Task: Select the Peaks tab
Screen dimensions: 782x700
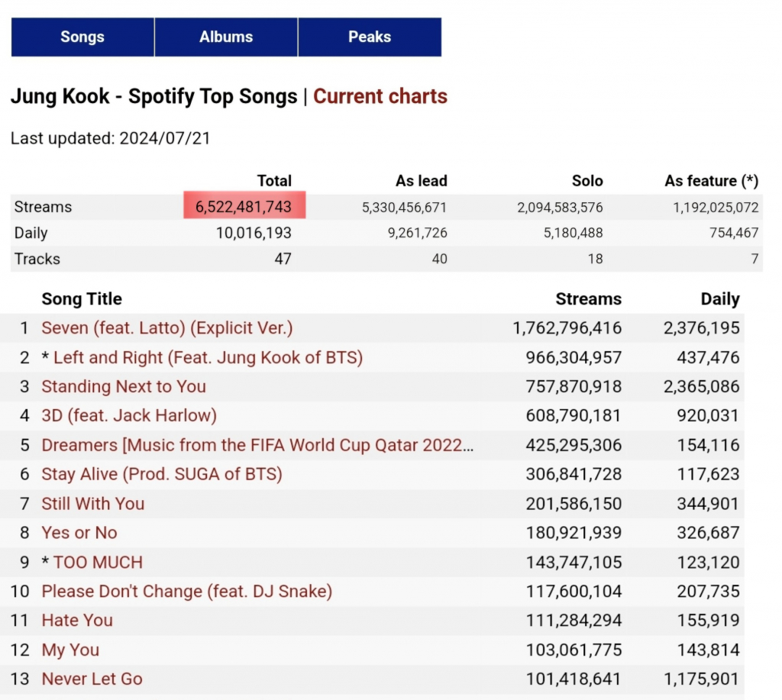Action: coord(370,37)
